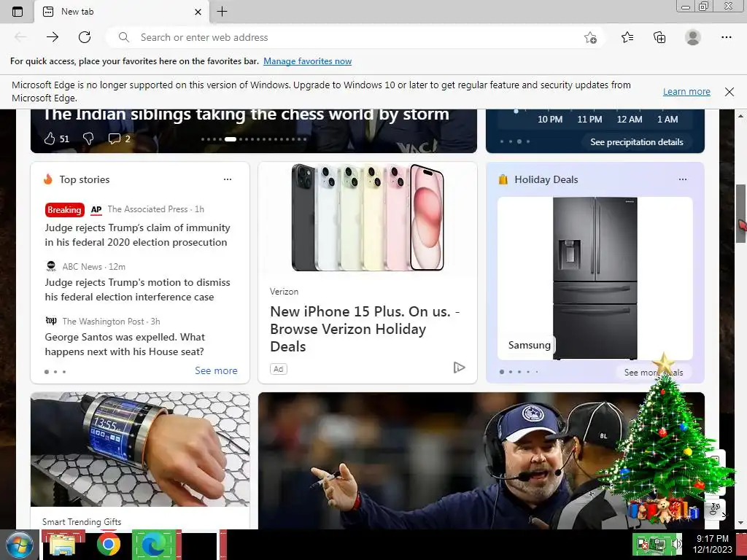
Task: Click The Washington Post source label
Action: [x=104, y=322]
